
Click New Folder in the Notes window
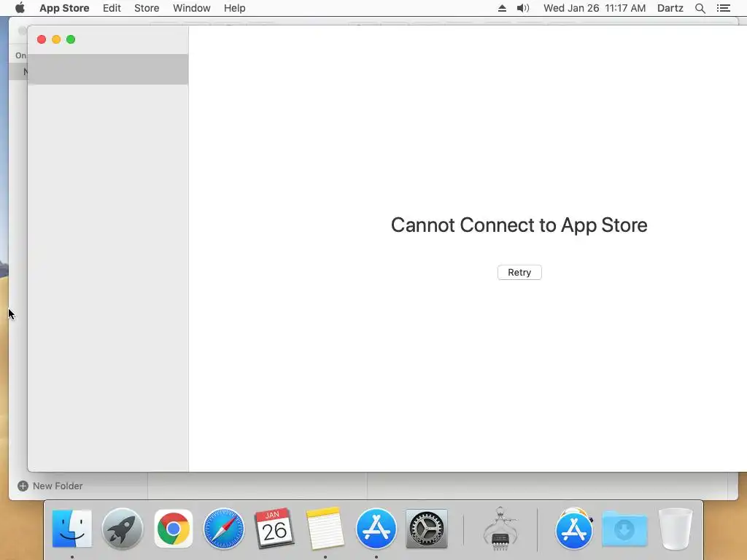point(50,486)
